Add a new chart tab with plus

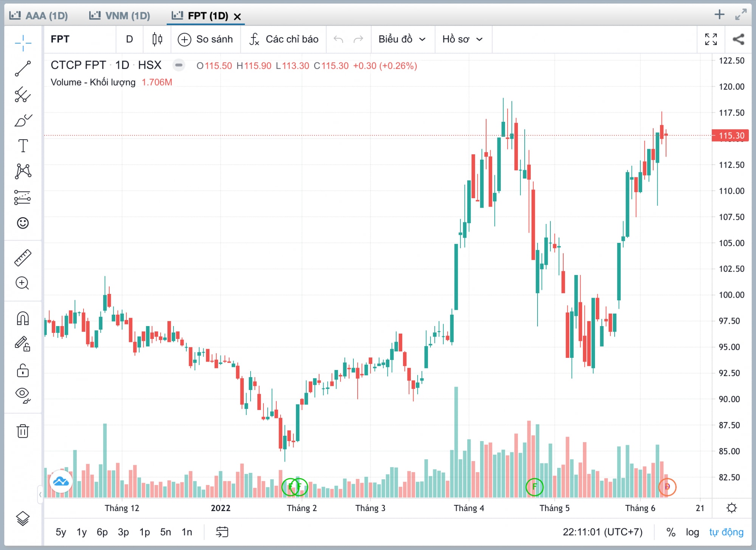point(719,15)
